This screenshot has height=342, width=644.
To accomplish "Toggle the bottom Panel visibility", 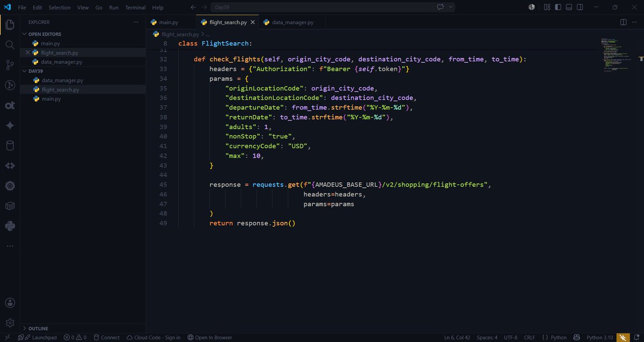I will (569, 8).
